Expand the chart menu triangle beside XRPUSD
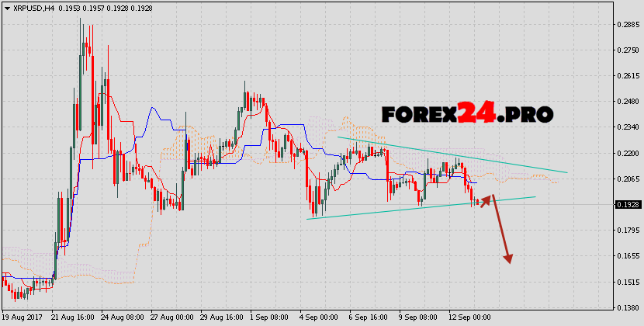The width and height of the screenshot is (644, 326). point(5,6)
